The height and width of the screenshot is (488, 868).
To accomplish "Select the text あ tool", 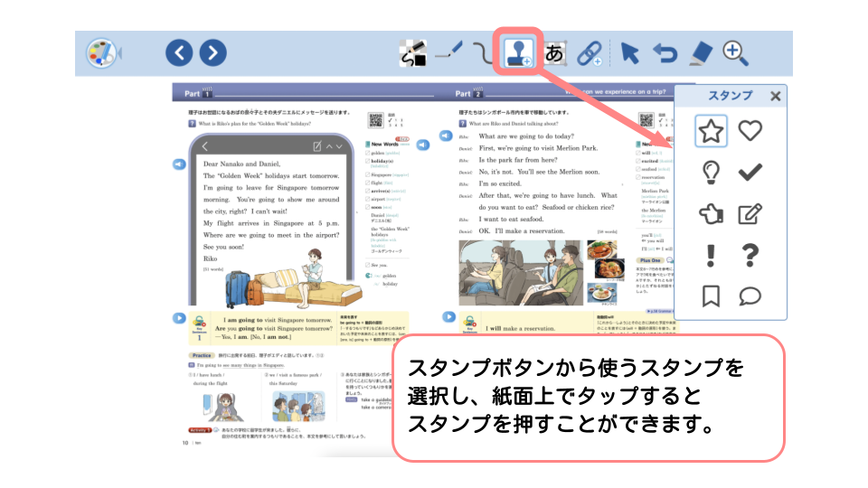I will (555, 53).
